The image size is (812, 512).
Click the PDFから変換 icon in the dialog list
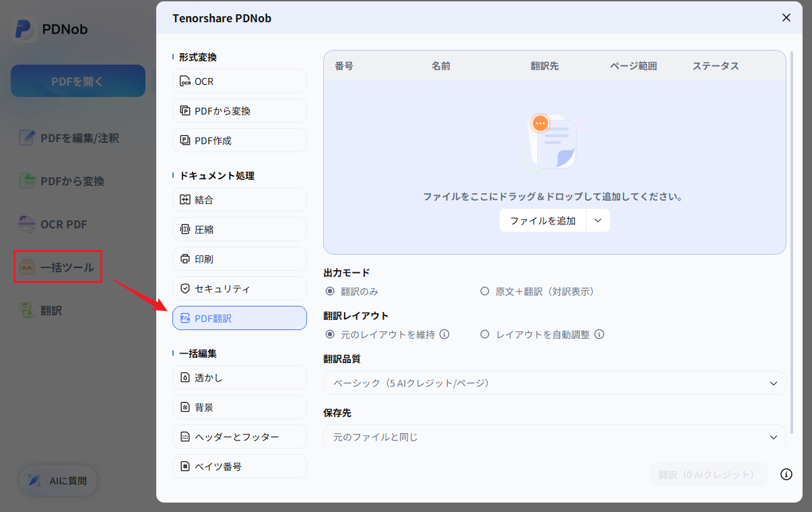click(185, 111)
